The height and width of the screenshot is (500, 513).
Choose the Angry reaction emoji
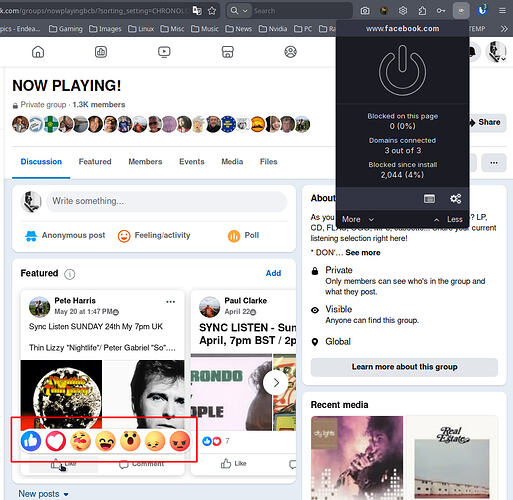click(x=180, y=441)
